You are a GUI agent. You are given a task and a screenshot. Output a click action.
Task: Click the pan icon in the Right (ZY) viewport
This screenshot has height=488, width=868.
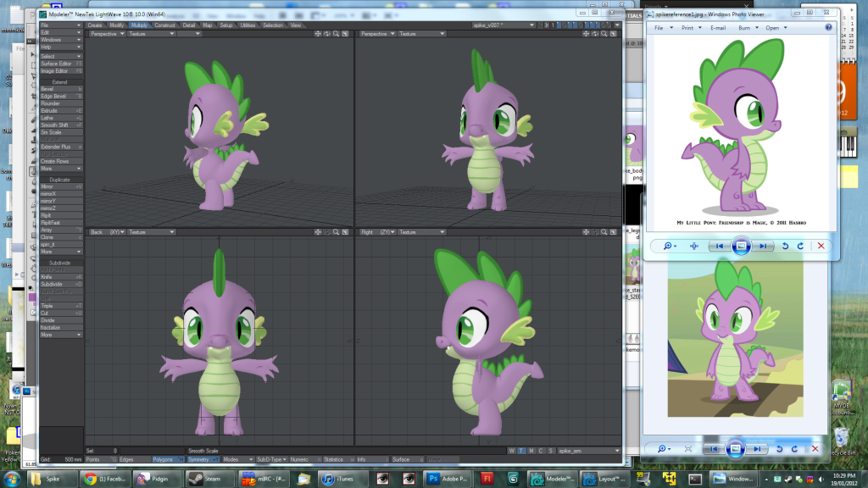pyautogui.click(x=586, y=232)
